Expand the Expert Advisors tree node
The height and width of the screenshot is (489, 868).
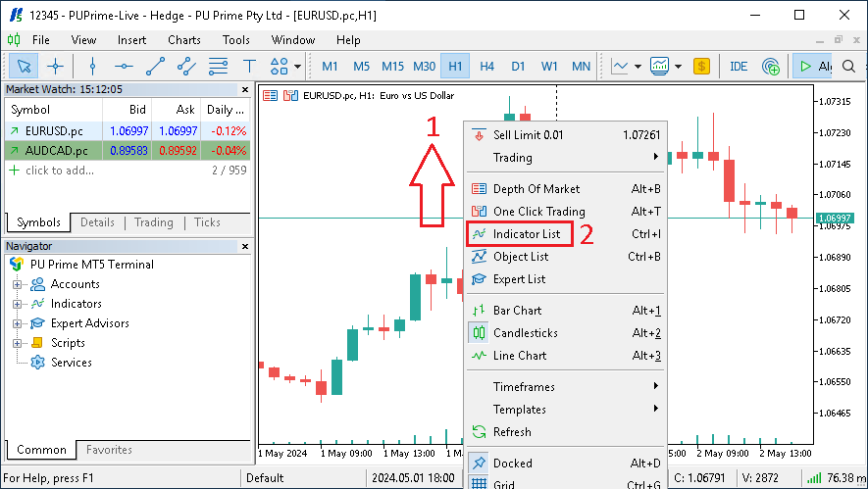tap(17, 323)
